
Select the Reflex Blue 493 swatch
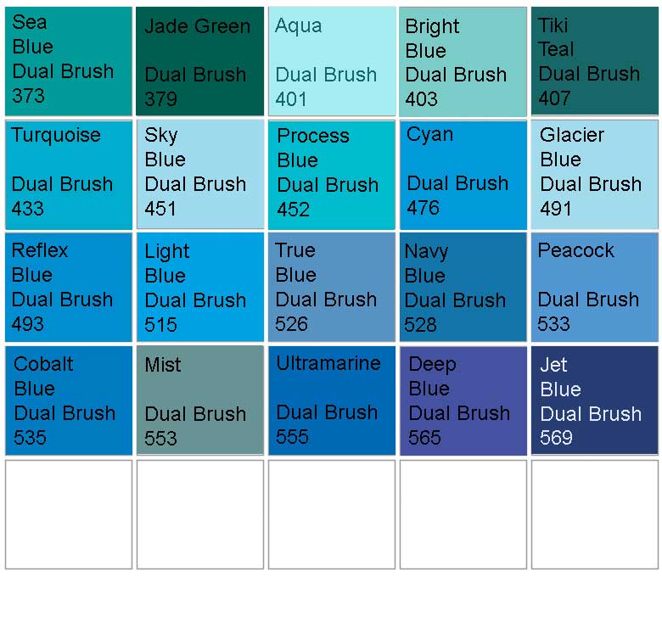69,288
